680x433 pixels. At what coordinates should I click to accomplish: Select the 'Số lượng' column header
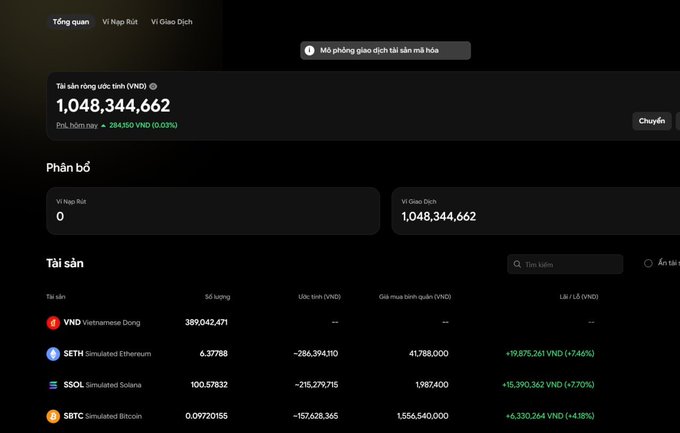(217, 297)
